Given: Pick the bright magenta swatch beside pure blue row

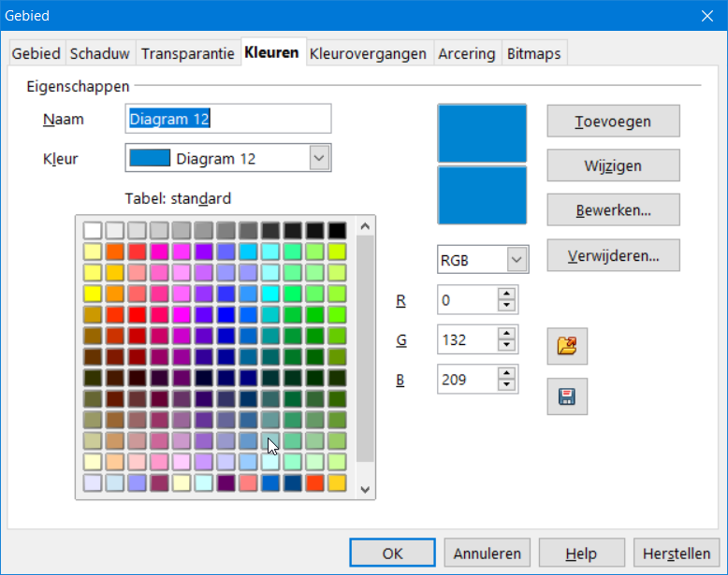Looking at the screenshot, I should point(182,314).
